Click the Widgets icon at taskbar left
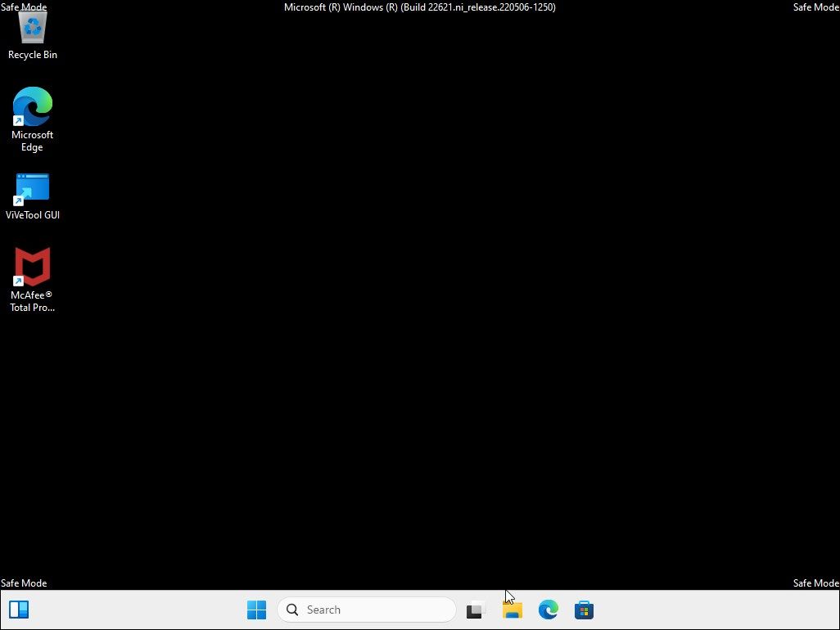The width and height of the screenshot is (840, 630). [x=19, y=610]
